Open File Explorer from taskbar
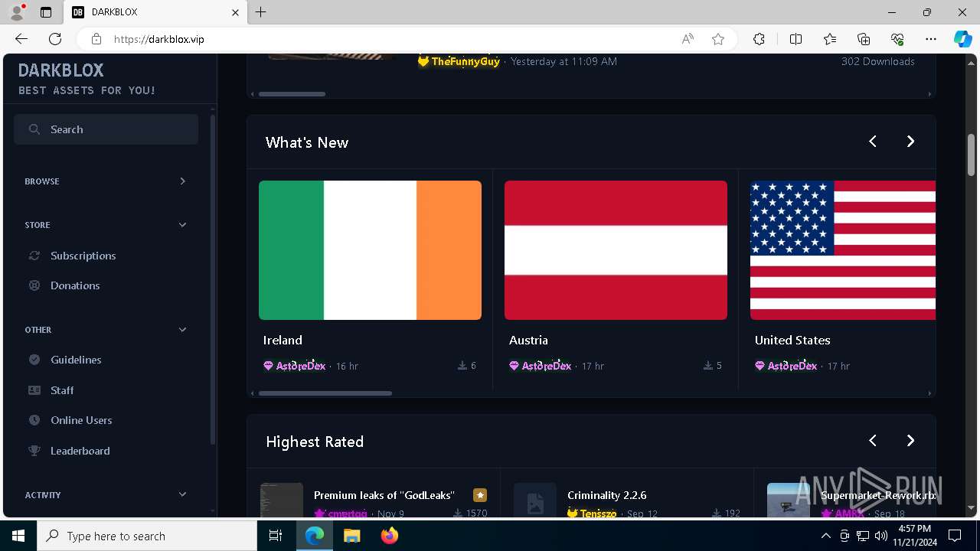This screenshot has width=980, height=551. 352,536
